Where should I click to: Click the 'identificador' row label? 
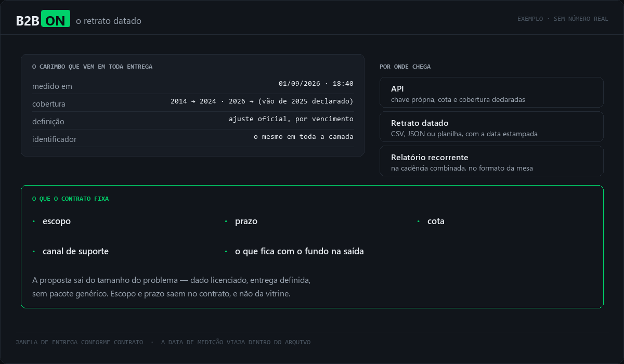pyautogui.click(x=54, y=139)
